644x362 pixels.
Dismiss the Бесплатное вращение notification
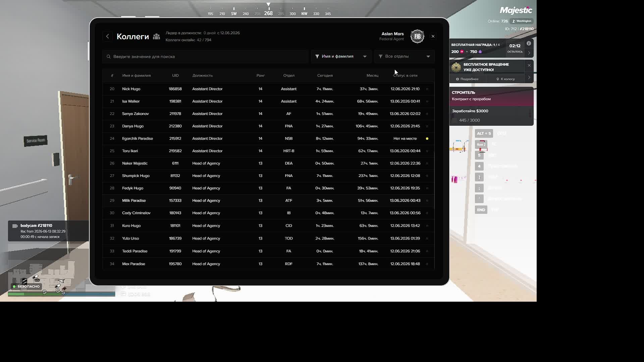point(529,65)
